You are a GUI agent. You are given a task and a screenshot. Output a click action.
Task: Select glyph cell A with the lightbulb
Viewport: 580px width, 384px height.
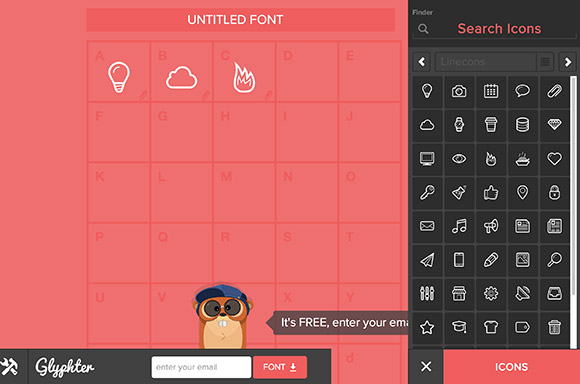click(x=119, y=71)
